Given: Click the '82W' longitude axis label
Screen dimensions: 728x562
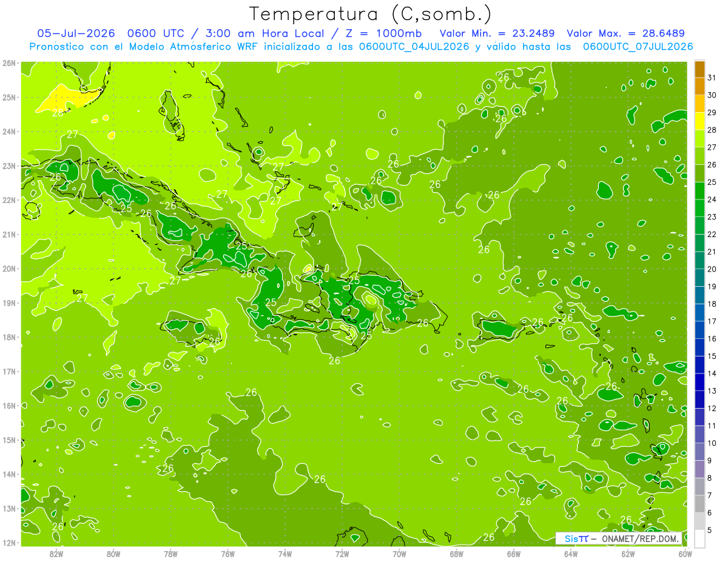Looking at the screenshot, I should click(56, 554).
